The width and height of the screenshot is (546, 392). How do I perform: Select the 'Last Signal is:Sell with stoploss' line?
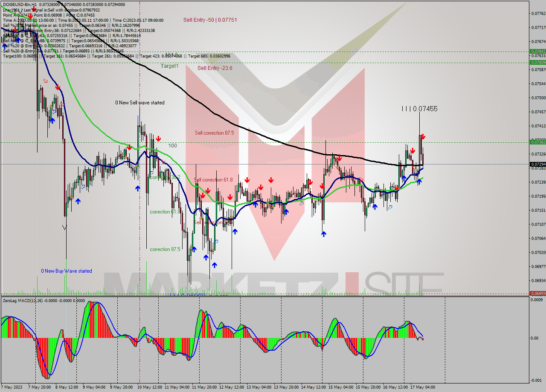51,10
